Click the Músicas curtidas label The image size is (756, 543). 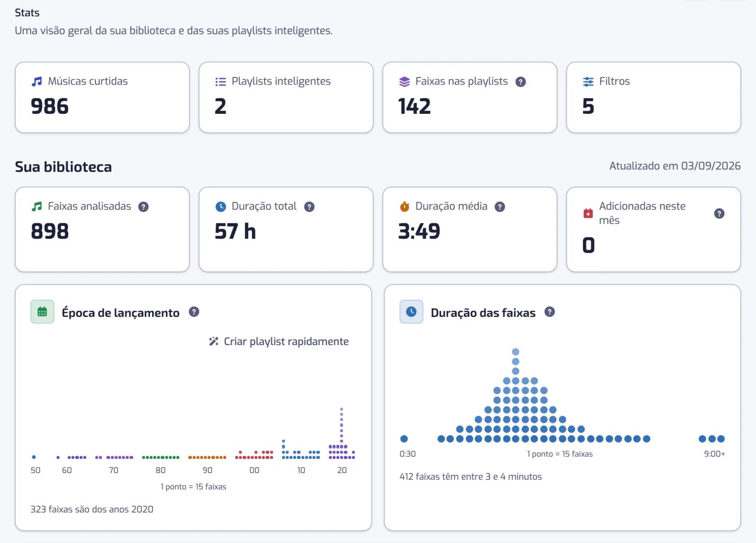pos(88,81)
